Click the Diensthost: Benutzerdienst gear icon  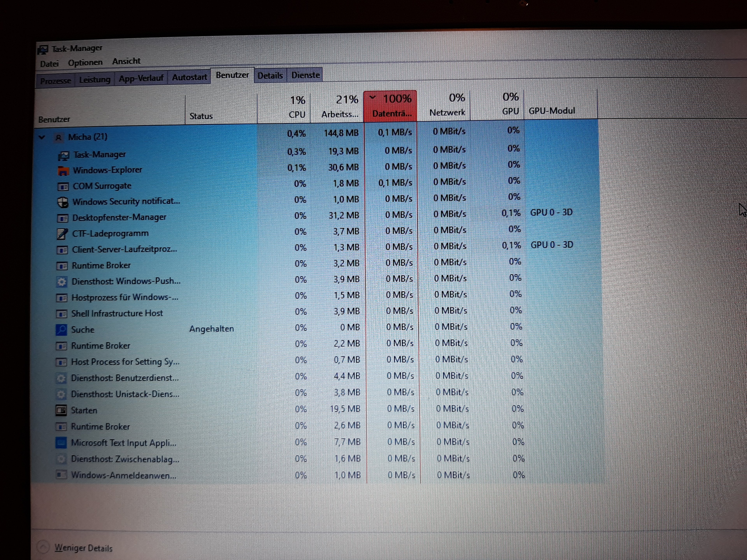coord(61,378)
